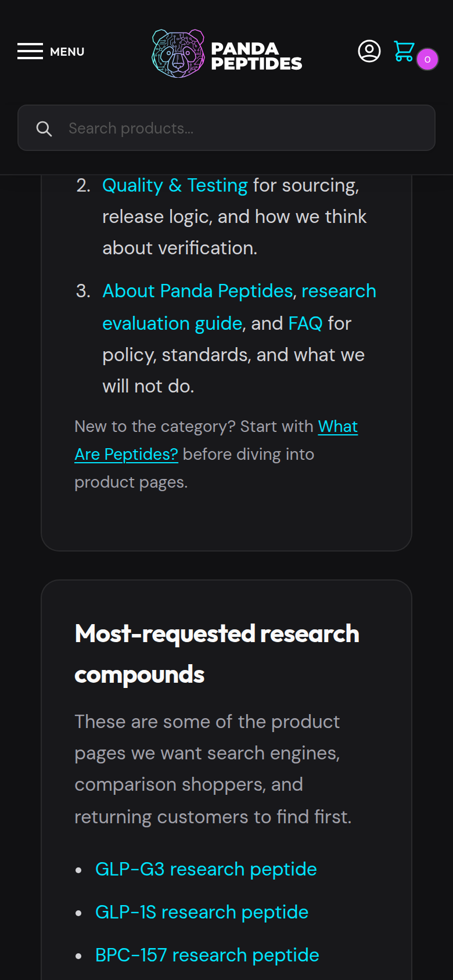This screenshot has width=453, height=980.
Task: Open the shopping cart icon
Action: pyautogui.click(x=404, y=51)
